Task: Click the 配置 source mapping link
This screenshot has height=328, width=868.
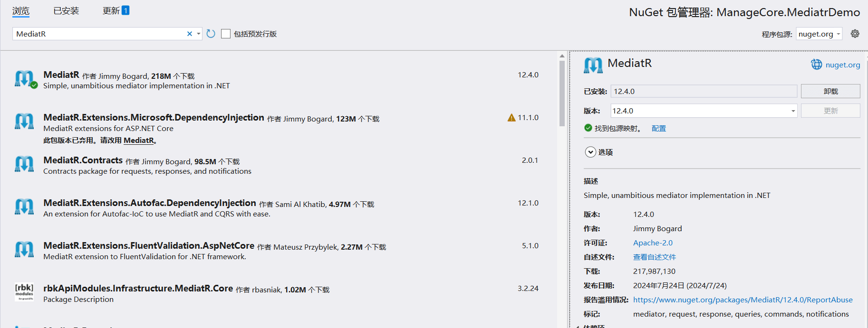Action: pos(659,129)
